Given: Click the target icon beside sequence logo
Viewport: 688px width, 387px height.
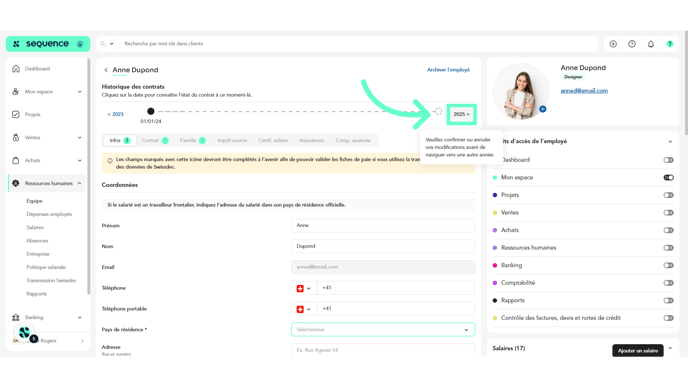Looking at the screenshot, I should coord(80,44).
